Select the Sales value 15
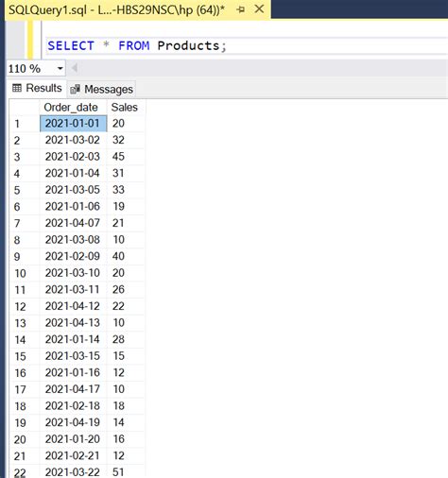The height and width of the screenshot is (478, 448). [x=126, y=356]
